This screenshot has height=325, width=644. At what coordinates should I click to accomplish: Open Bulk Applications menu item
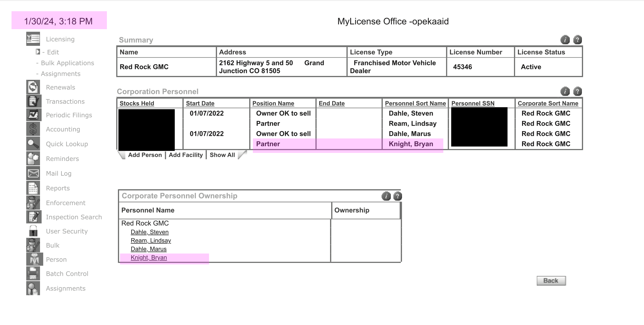click(67, 63)
